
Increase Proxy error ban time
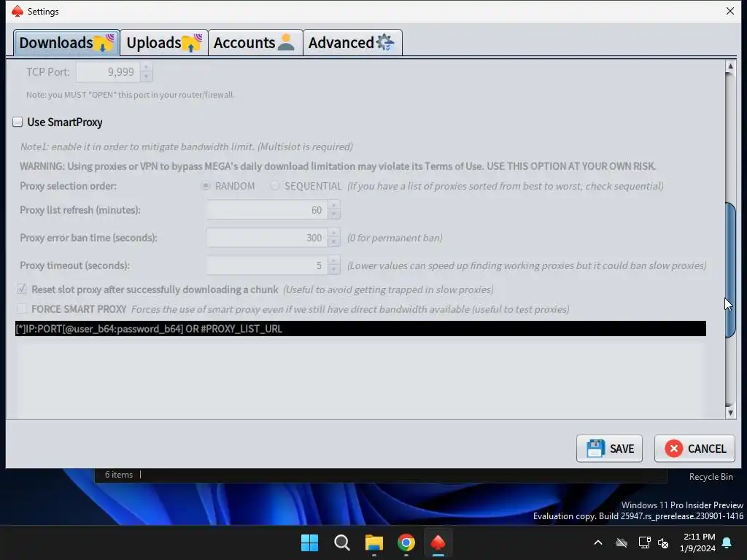[x=334, y=233]
